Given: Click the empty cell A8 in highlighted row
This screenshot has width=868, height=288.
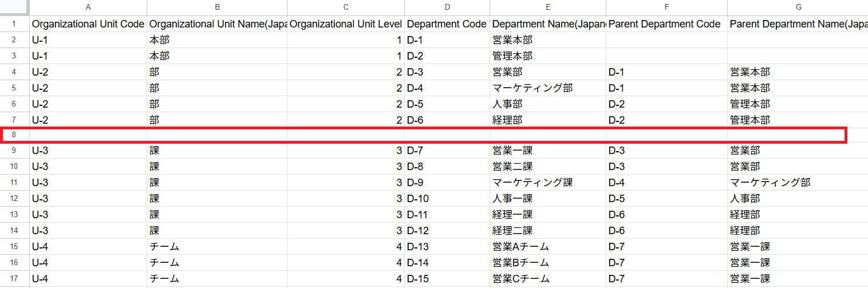Looking at the screenshot, I should coord(88,135).
